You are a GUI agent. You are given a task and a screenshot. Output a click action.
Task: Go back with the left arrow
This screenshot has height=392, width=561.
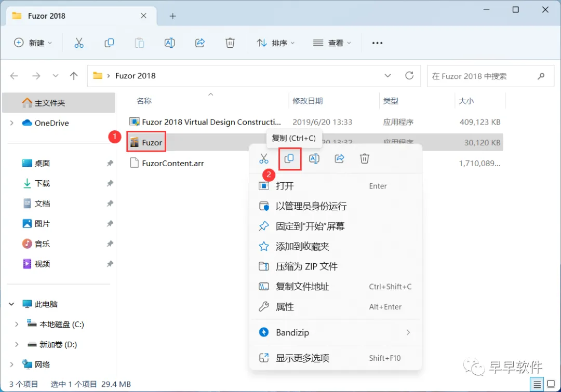click(x=14, y=76)
